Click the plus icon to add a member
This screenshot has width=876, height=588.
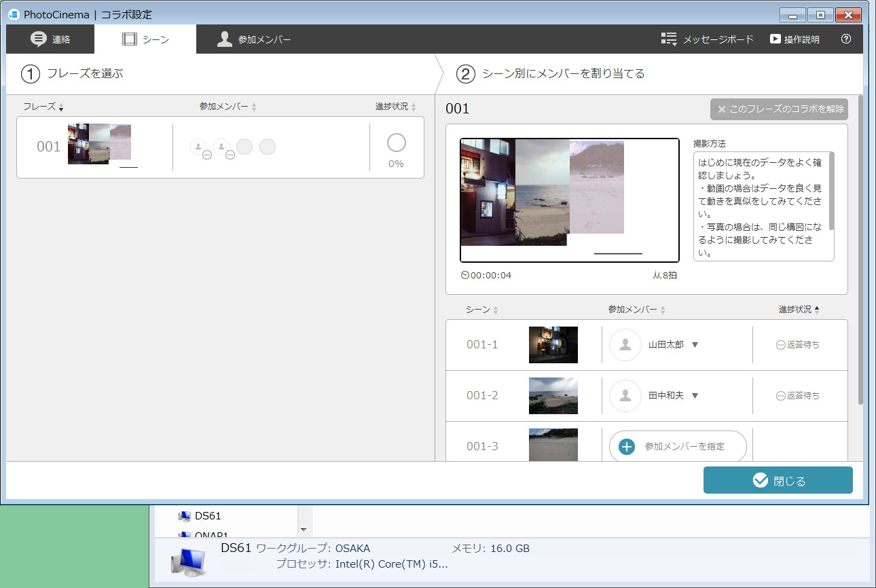point(625,446)
